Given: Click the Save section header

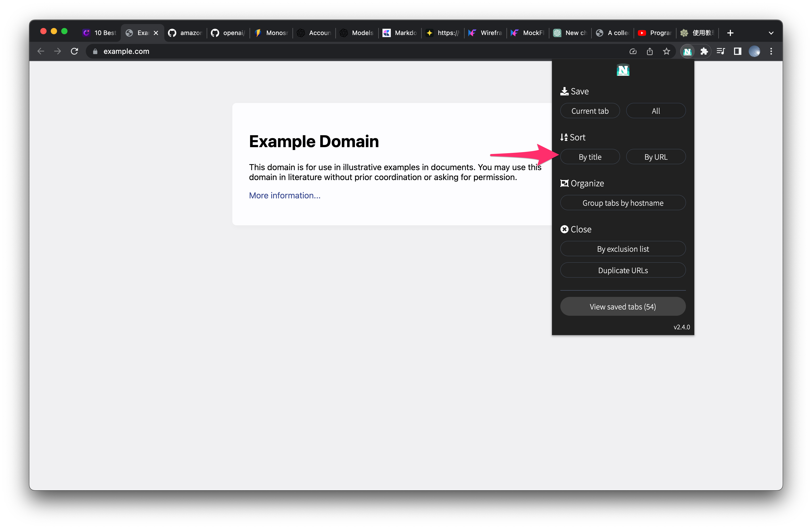Looking at the screenshot, I should pos(574,91).
